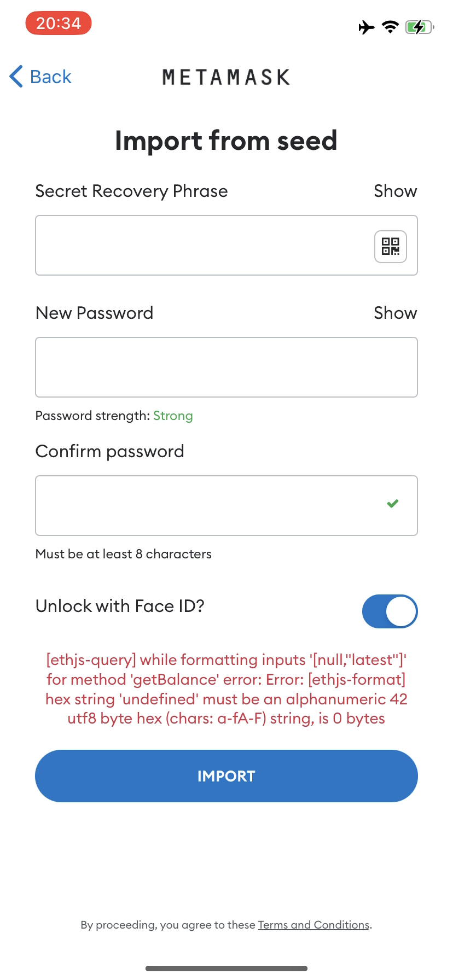Open the Terms and Conditions link
Viewport: 453px width, 980px height.
[313, 925]
